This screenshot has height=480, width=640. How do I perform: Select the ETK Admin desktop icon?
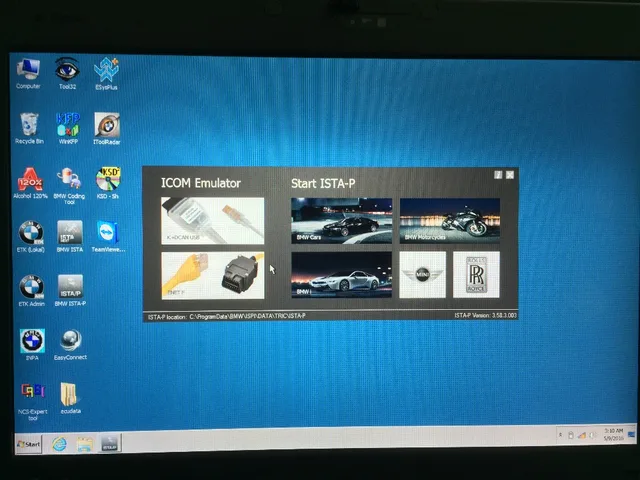pyautogui.click(x=31, y=291)
